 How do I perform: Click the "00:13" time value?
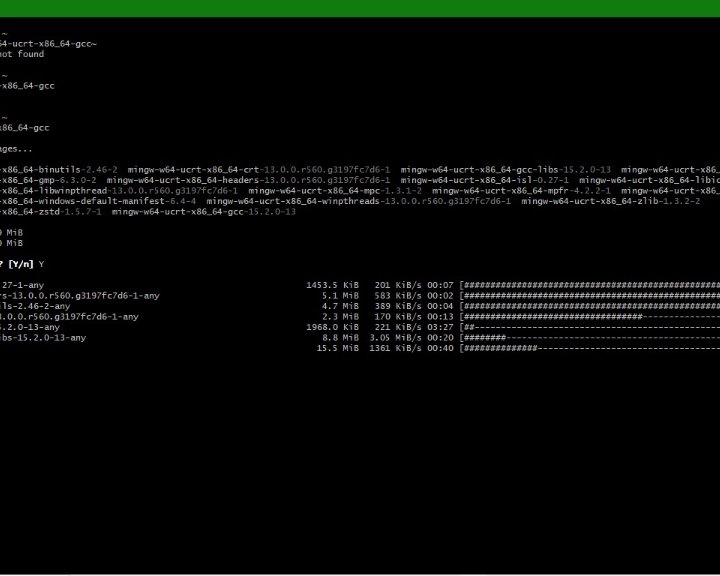coord(440,317)
